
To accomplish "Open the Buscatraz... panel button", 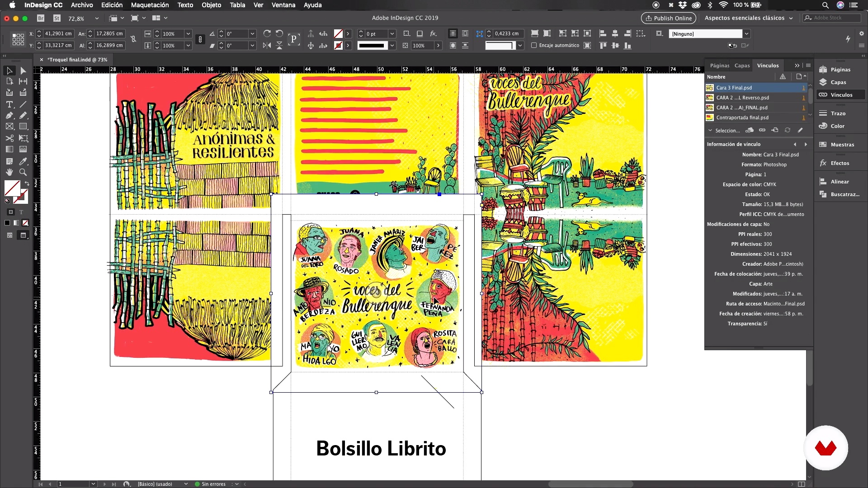I will point(840,194).
